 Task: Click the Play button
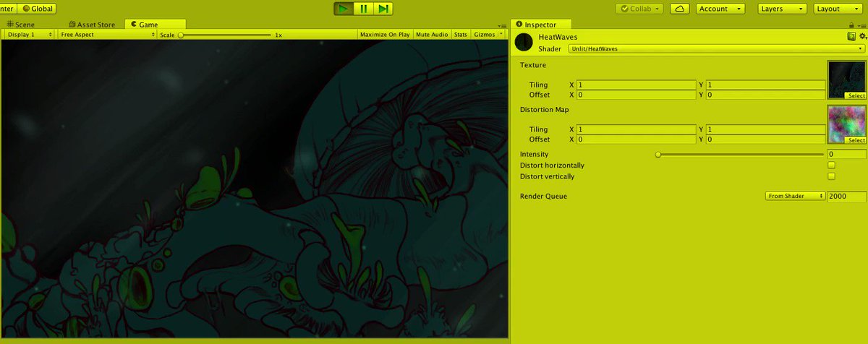pos(344,9)
